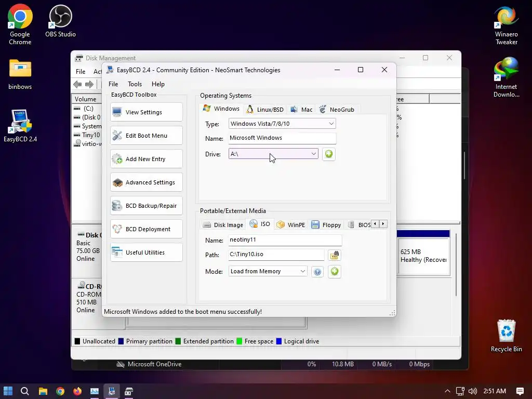Switch to the Disk Image tab
The image size is (532, 399).
[223, 225]
